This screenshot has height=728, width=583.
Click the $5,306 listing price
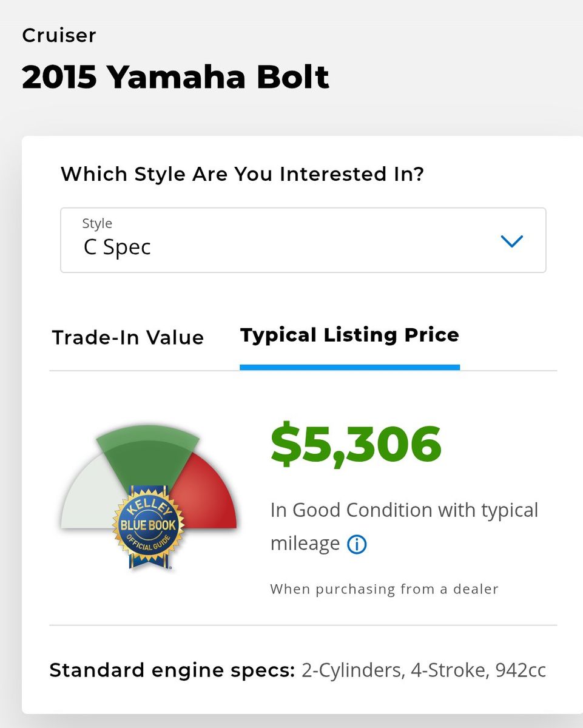(356, 443)
